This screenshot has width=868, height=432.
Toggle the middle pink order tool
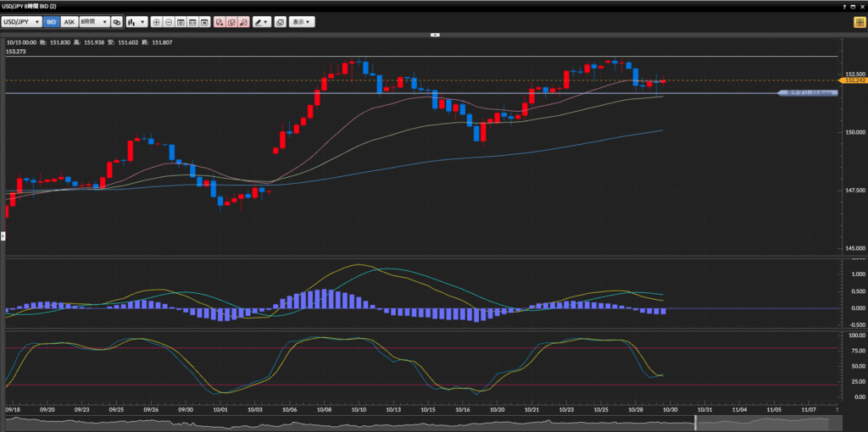tap(231, 21)
